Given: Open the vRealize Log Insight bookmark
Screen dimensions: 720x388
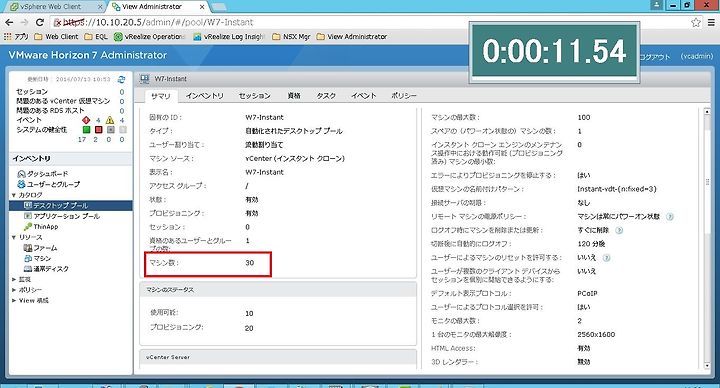Looking at the screenshot, I should point(229,37).
